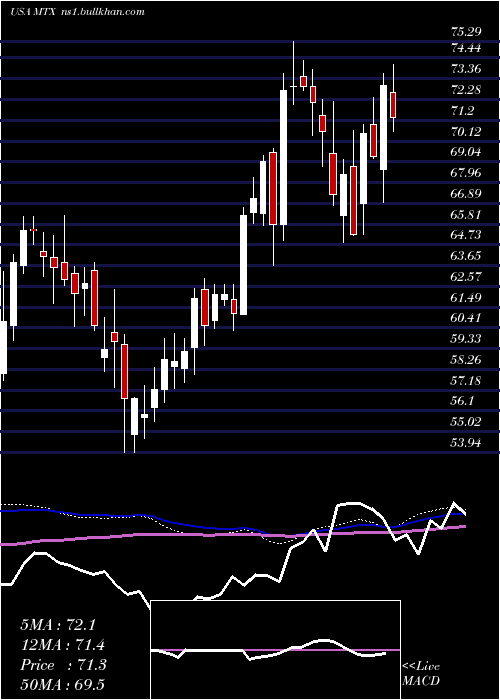
Task: Select price label 59.33
Action: 466,338
